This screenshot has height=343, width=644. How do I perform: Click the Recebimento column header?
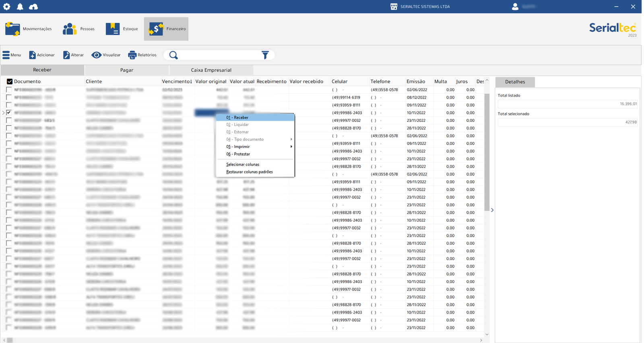pos(272,81)
